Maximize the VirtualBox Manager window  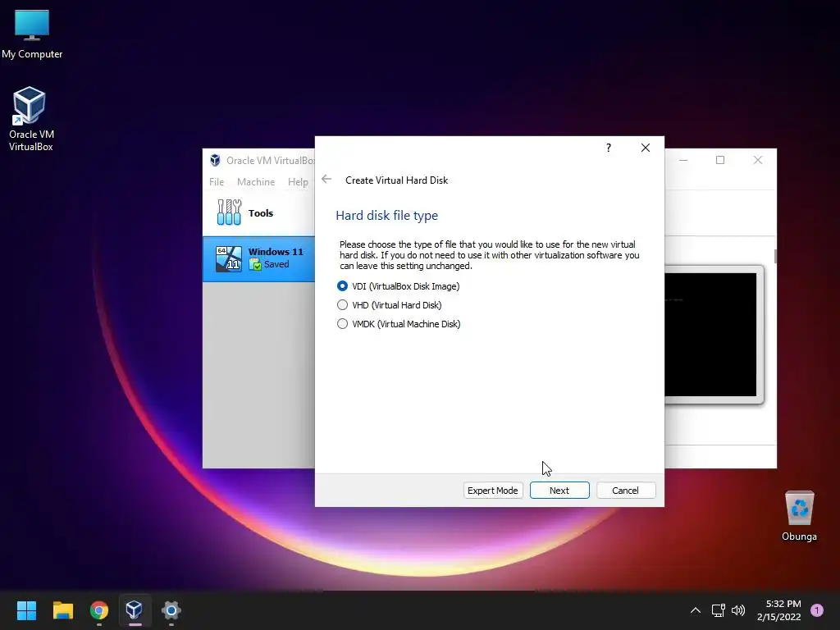(720, 160)
